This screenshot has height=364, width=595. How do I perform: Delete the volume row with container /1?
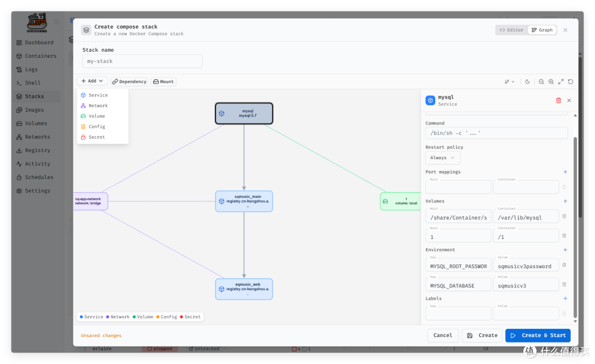click(564, 236)
